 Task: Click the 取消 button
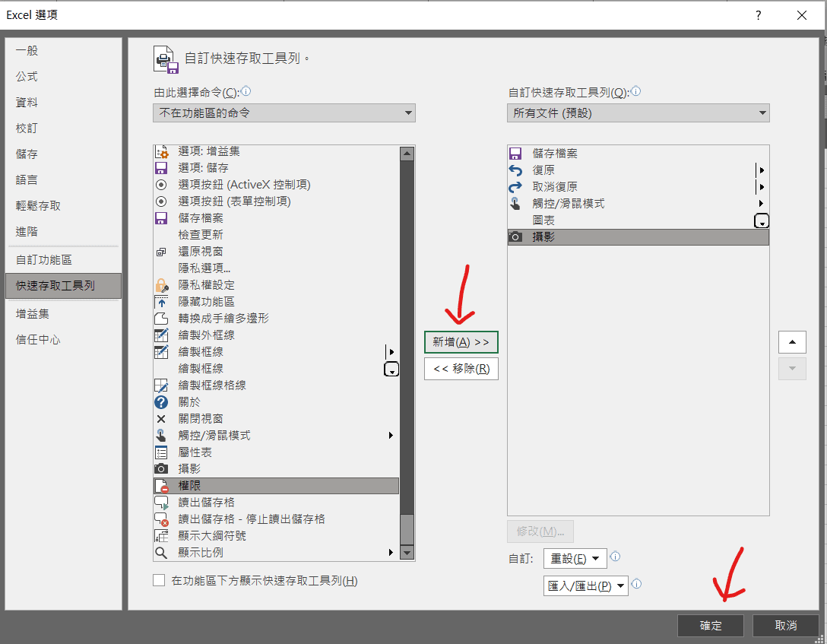786,626
